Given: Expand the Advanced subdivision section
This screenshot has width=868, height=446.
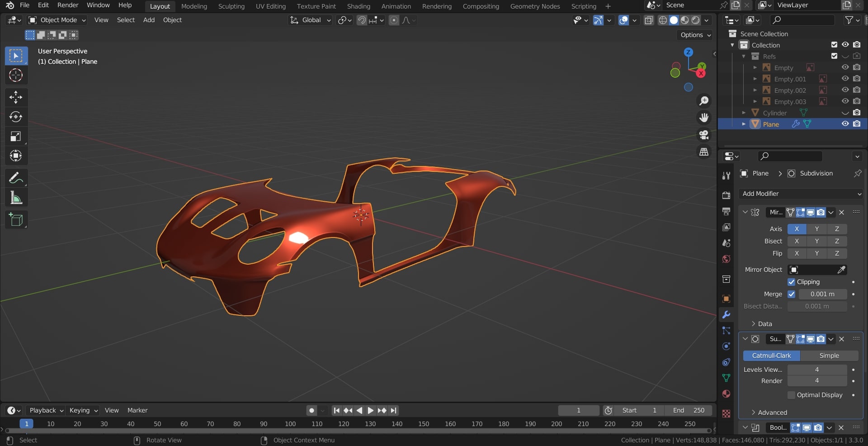Looking at the screenshot, I should pyautogui.click(x=772, y=413).
